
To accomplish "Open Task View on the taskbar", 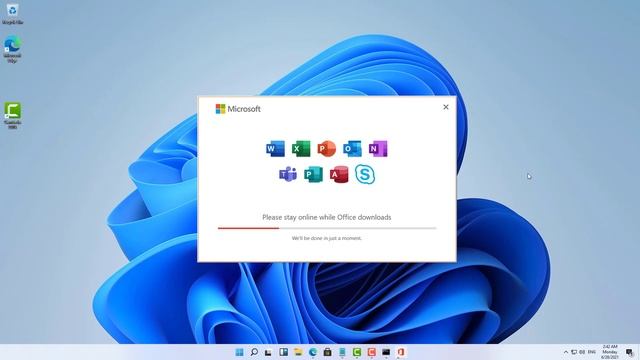I will pyautogui.click(x=268, y=352).
